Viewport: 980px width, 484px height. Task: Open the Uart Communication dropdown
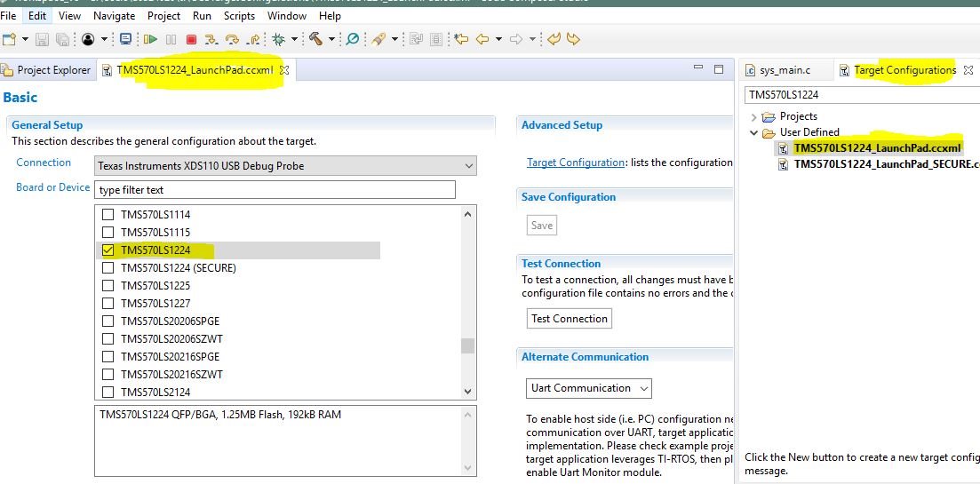pos(589,388)
